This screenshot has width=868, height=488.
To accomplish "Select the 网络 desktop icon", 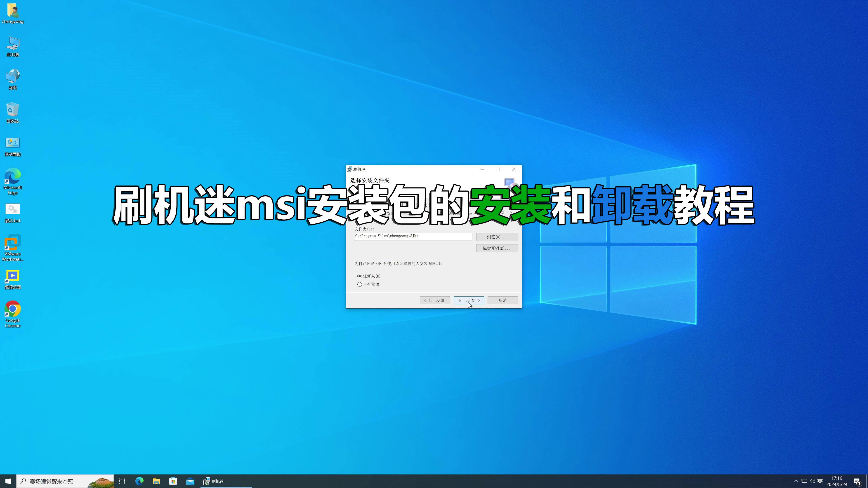I will 12,80.
